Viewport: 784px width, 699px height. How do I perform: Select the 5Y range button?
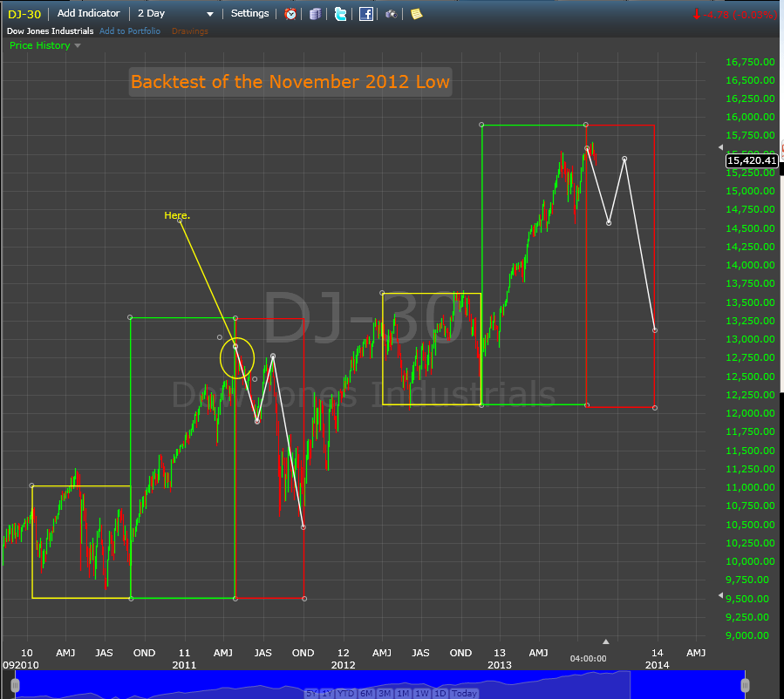click(x=311, y=694)
